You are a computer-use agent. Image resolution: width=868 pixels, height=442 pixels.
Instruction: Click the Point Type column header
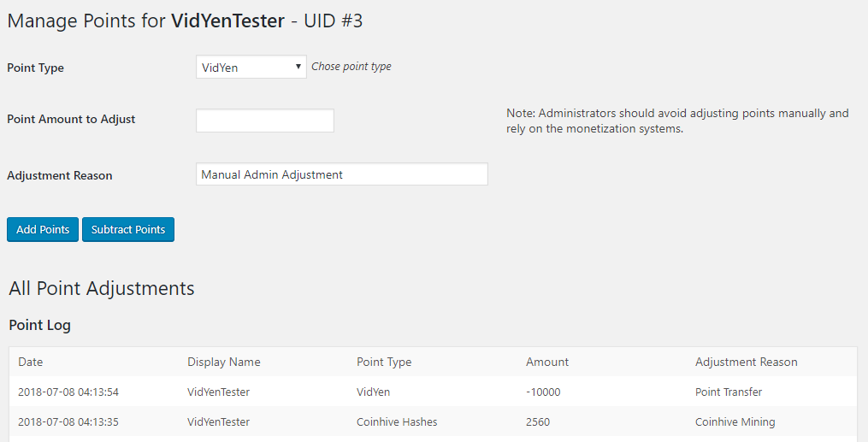pos(383,362)
